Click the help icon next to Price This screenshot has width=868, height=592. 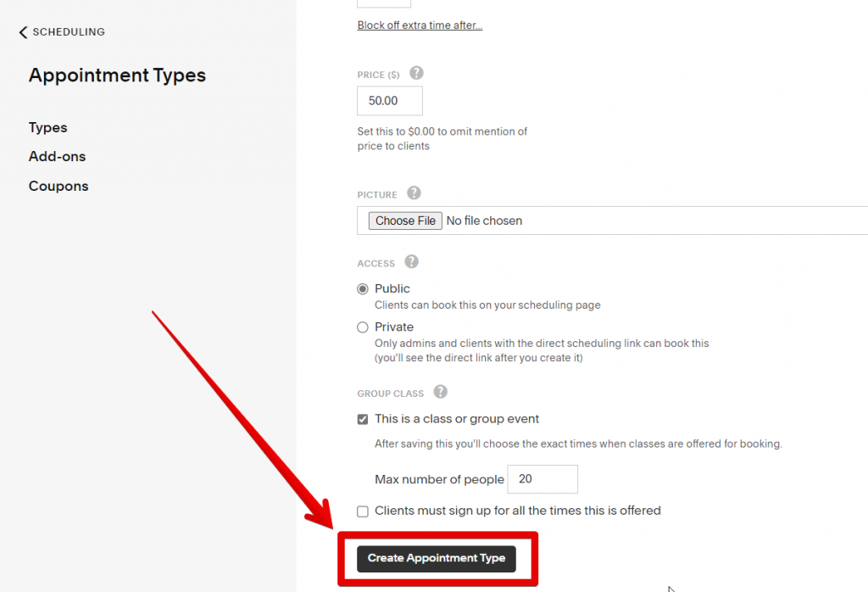click(x=416, y=74)
